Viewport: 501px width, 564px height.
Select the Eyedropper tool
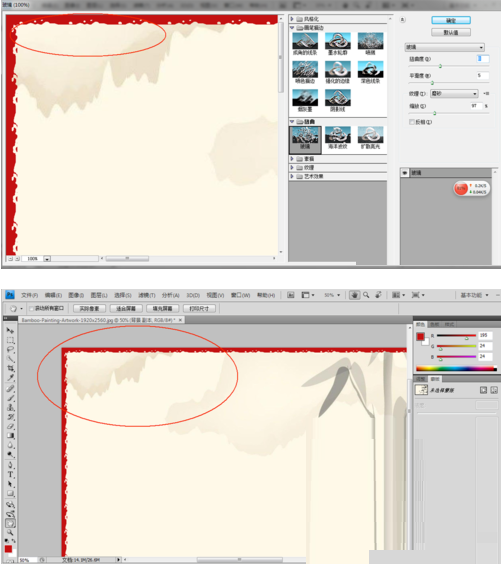[10, 378]
